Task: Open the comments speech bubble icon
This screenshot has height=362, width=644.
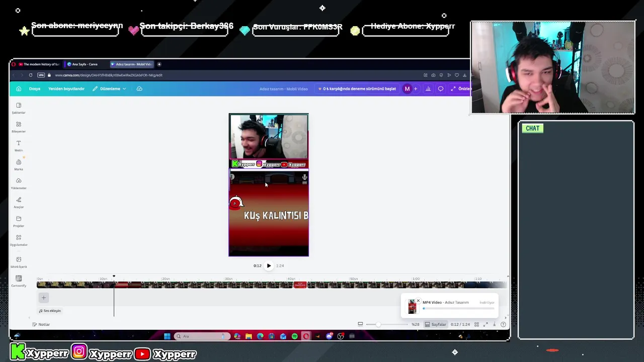Action: tap(441, 88)
